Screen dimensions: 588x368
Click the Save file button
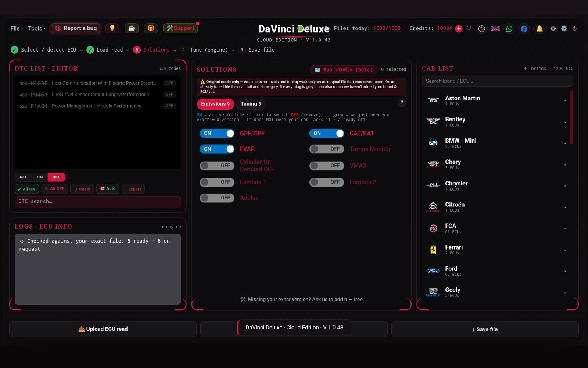tap(485, 329)
